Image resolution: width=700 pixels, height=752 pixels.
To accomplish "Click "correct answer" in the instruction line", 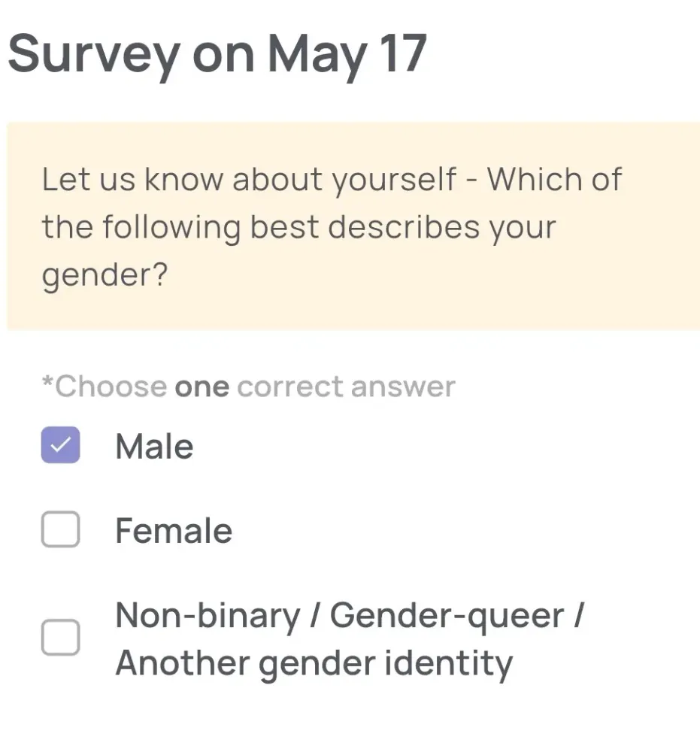I will (346, 387).
